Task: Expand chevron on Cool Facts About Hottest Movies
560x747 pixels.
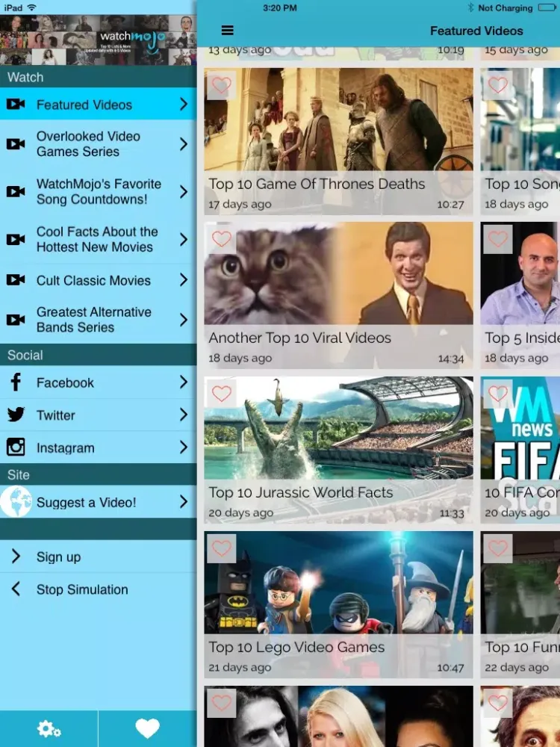Action: 184,239
